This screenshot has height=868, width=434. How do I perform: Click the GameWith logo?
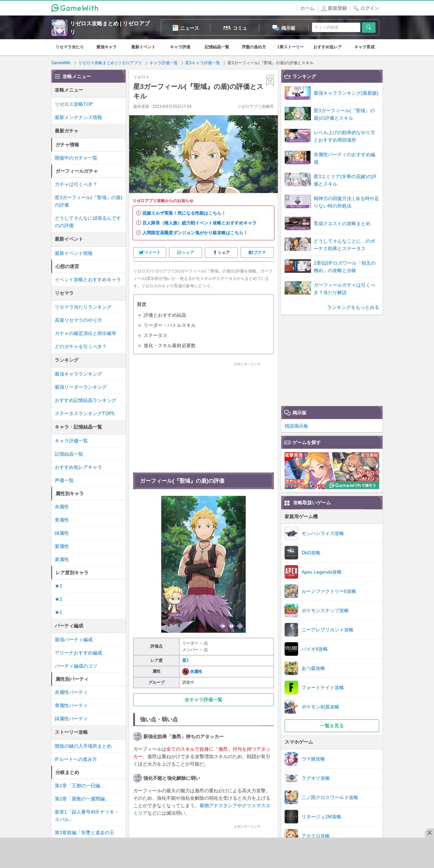click(75, 8)
